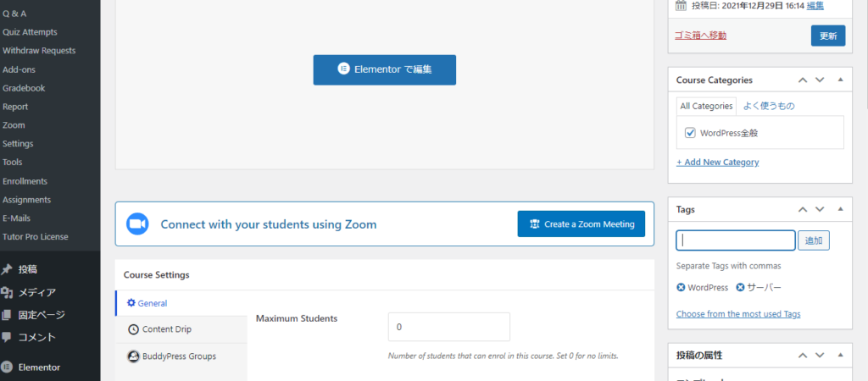868x381 pixels.
Task: Click the pin icon beside 投稿 menu
Action: point(7,269)
